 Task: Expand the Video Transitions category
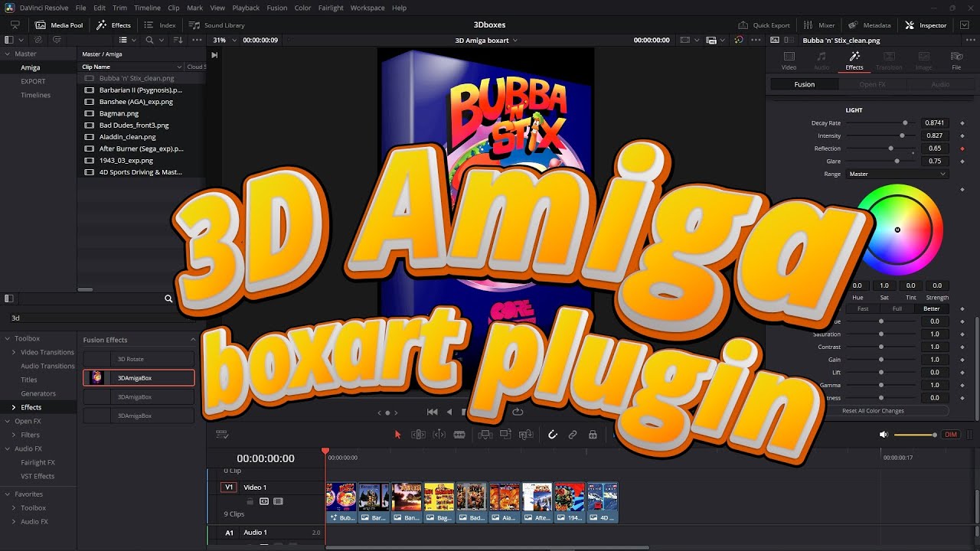tap(14, 352)
